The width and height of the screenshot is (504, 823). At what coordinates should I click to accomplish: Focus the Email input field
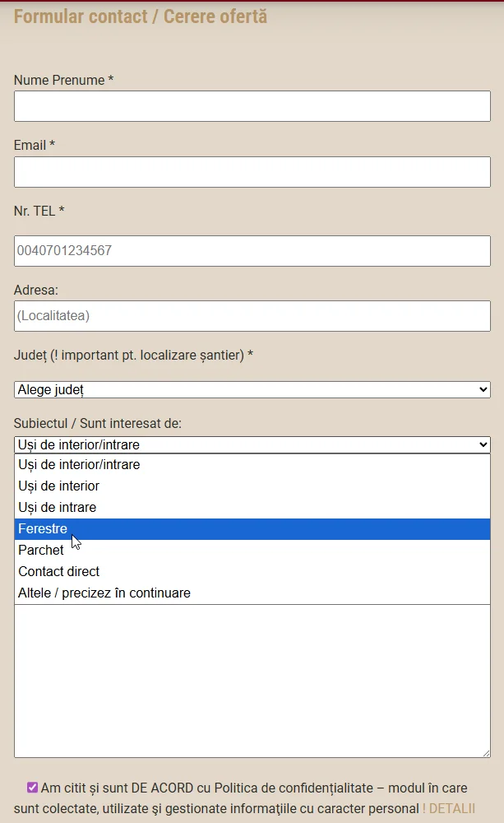(252, 172)
